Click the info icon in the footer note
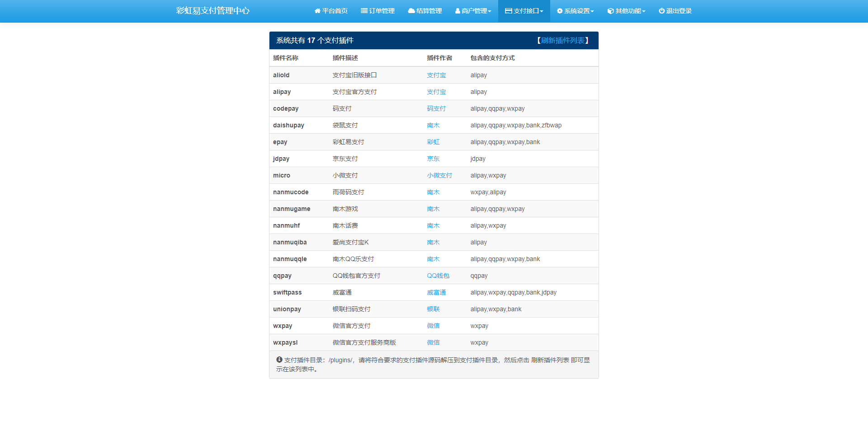This screenshot has width=868, height=421. click(x=279, y=360)
